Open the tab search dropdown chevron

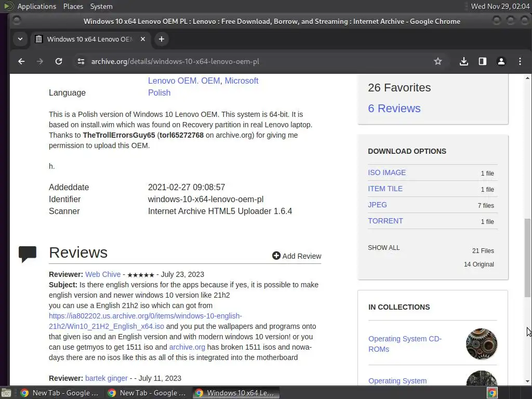[x=20, y=39]
